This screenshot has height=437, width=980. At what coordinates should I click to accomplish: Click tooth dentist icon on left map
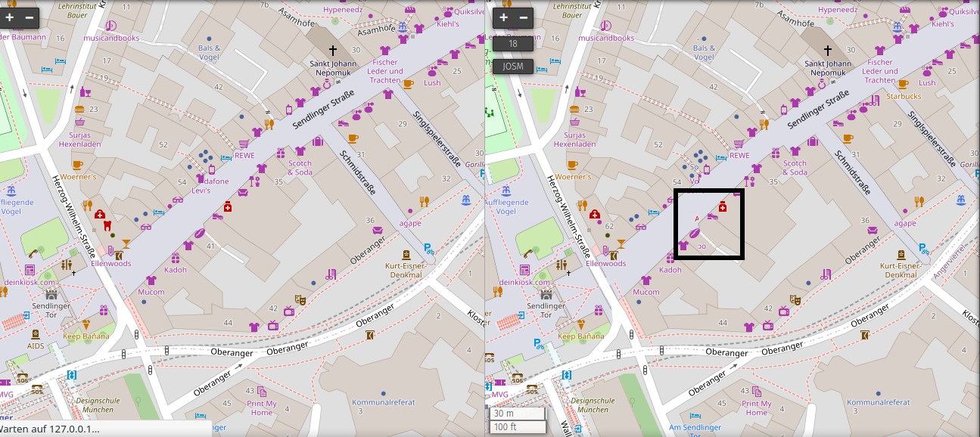pos(107,225)
